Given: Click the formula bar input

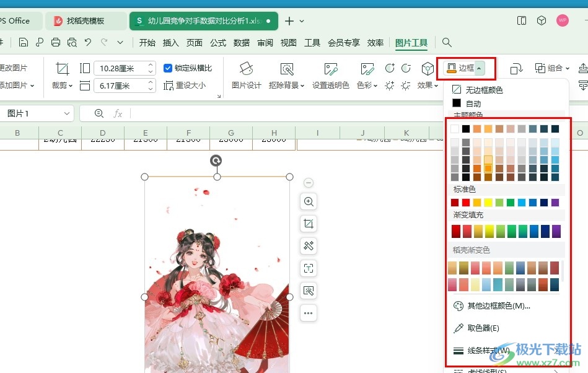Looking at the screenshot, I should (287, 113).
